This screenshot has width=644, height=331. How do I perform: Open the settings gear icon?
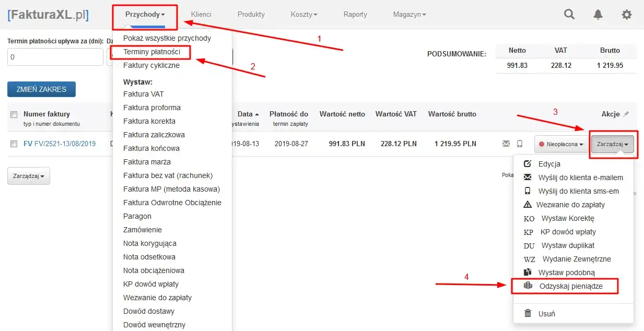pyautogui.click(x=626, y=15)
